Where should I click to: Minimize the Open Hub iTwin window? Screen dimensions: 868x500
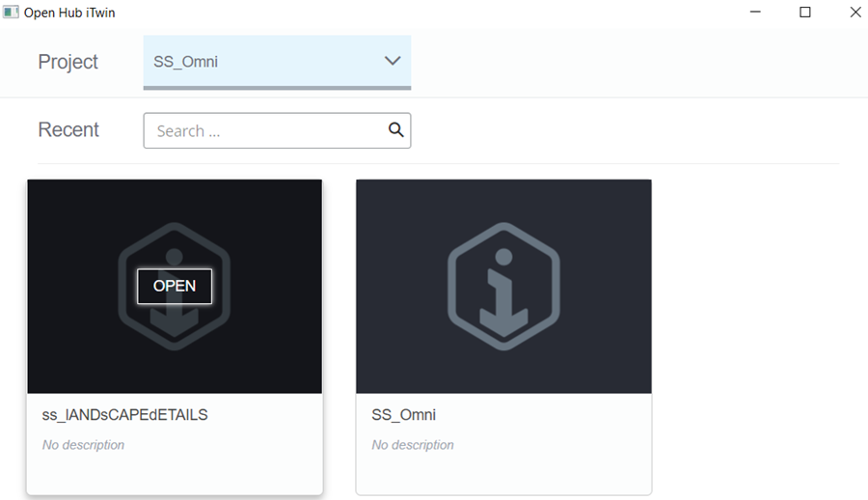755,12
